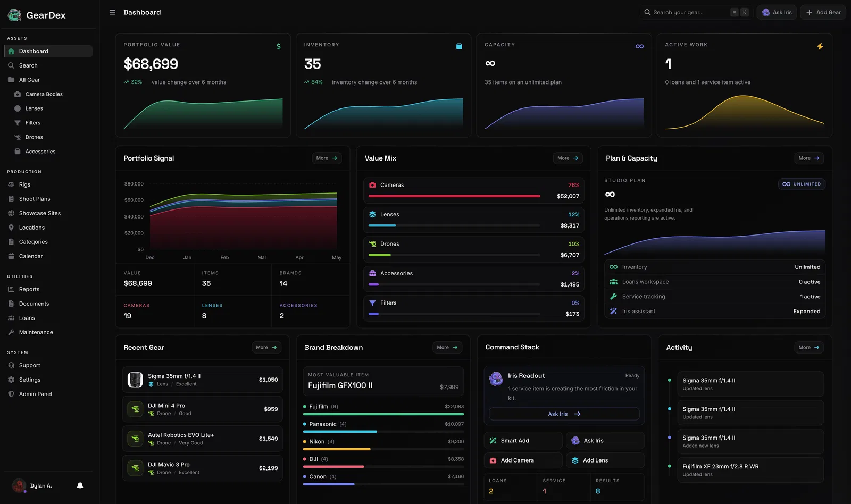Click the Cameras red value bar
Screen dimensions: 851x504
pyautogui.click(x=454, y=196)
